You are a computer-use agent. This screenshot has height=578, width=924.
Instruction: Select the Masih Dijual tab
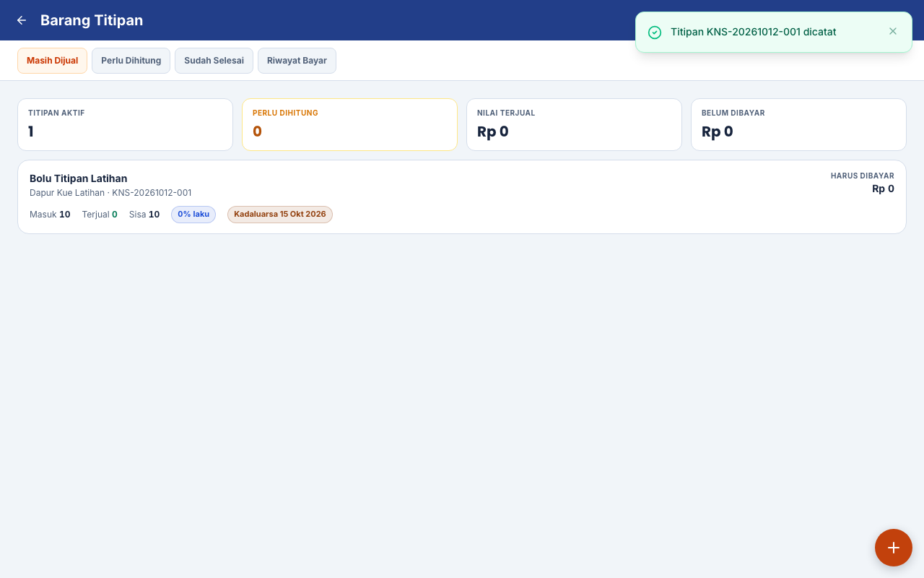[x=52, y=61]
